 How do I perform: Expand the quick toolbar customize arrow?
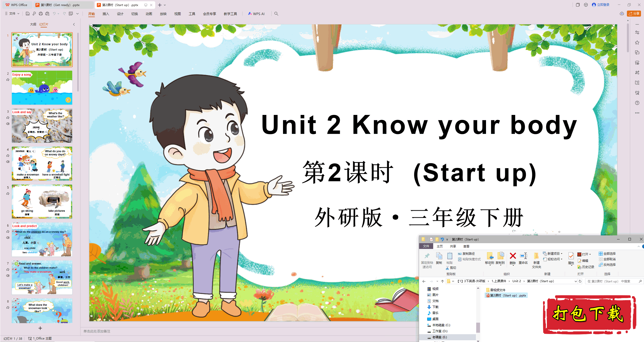tap(77, 14)
